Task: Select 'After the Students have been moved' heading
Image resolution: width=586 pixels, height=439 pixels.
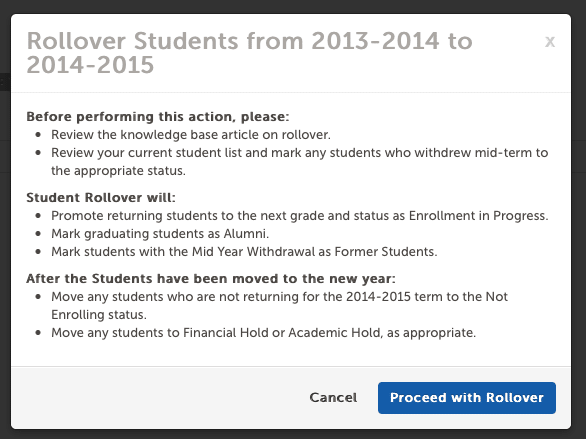Action: point(211,278)
